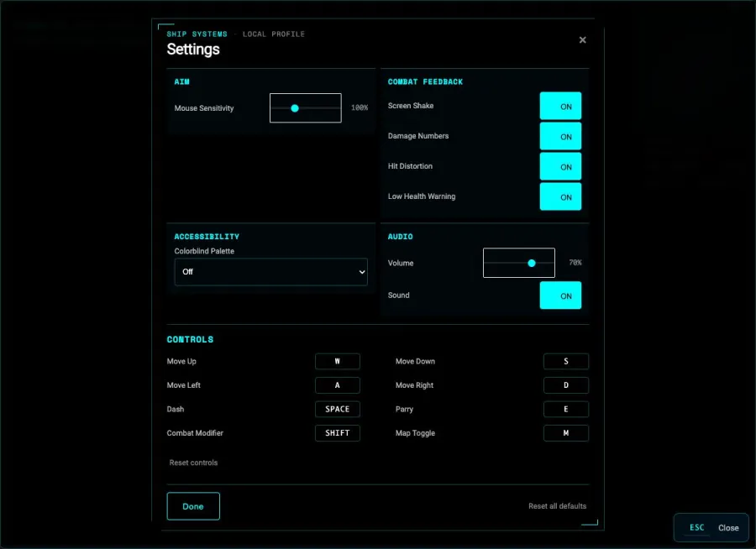Click the Colorblind Palette label
Viewport: 756px width, 549px height.
[204, 251]
